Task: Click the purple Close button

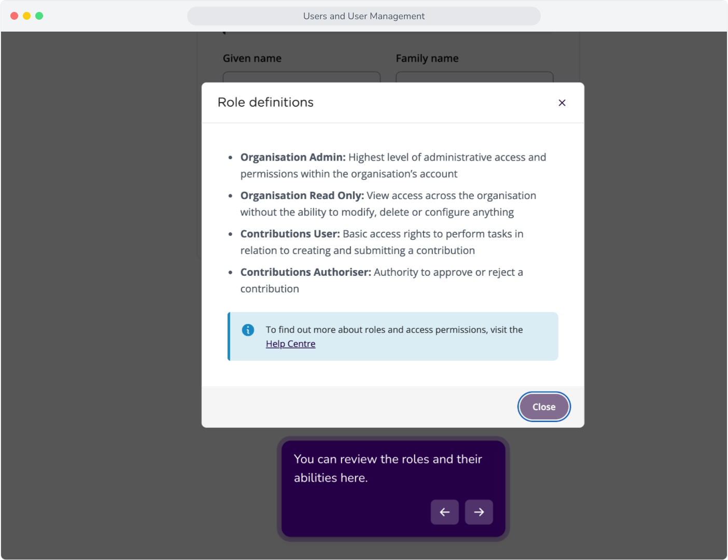Action: [x=544, y=407]
